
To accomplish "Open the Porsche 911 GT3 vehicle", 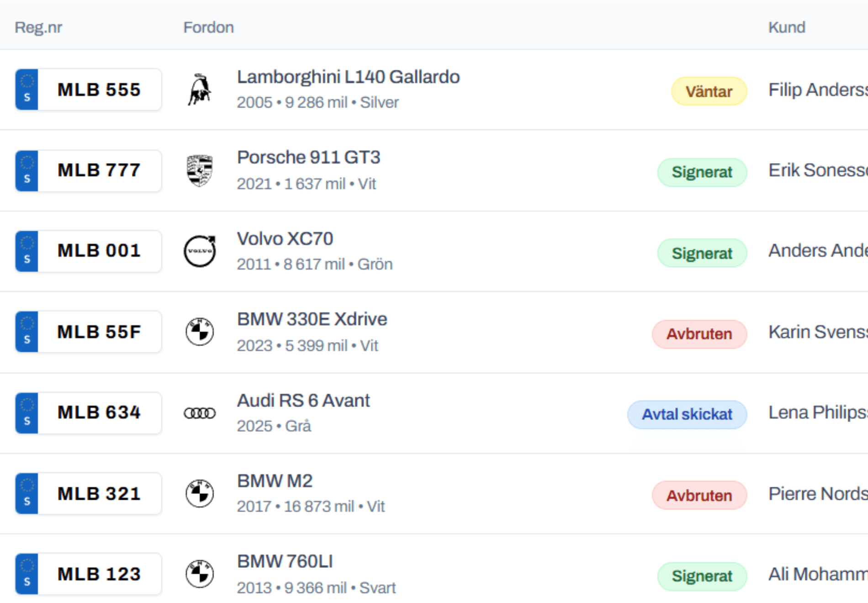I will tap(308, 158).
